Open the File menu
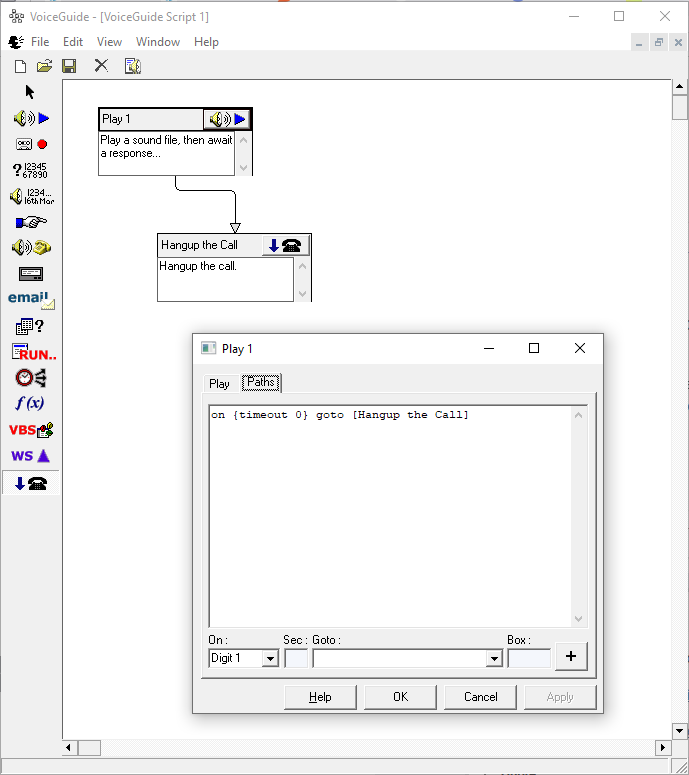Screen dimensions: 689x775 click(40, 42)
